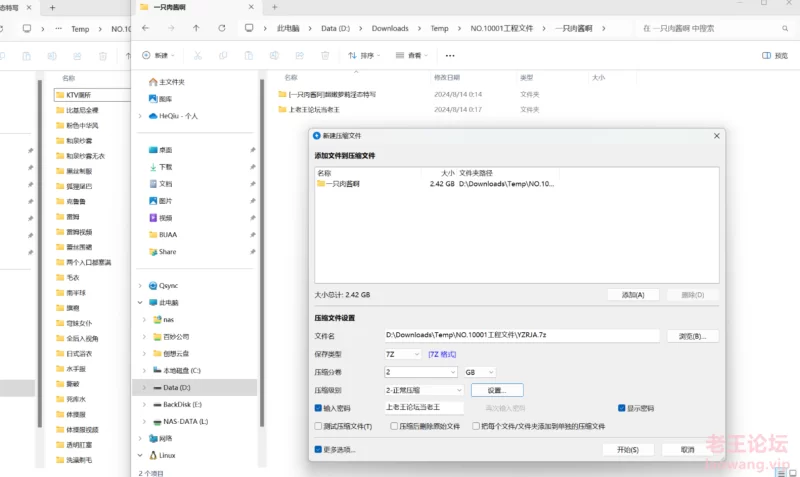Image resolution: width=800 pixels, height=477 pixels.
Task: Click the Up directory arrow in Explorer
Action: (195, 29)
